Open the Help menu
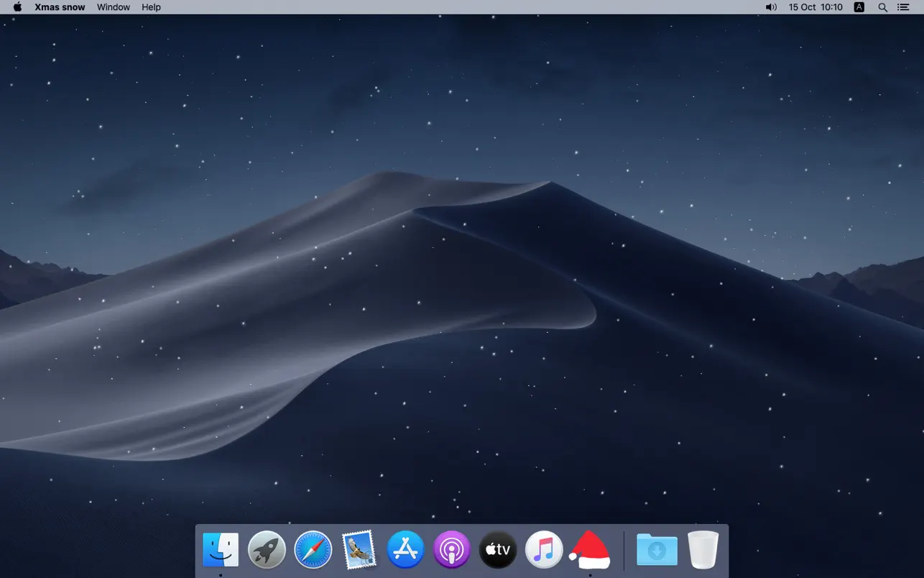 [151, 7]
